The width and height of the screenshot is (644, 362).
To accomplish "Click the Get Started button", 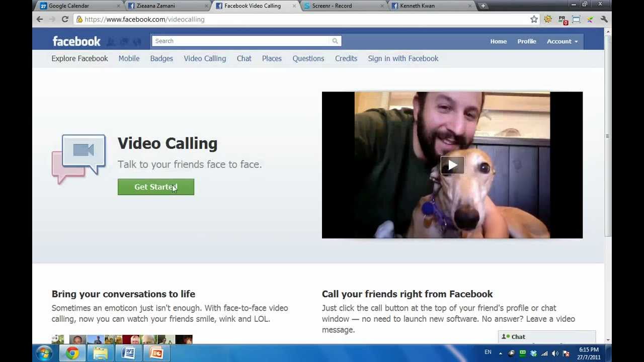I will tap(156, 187).
